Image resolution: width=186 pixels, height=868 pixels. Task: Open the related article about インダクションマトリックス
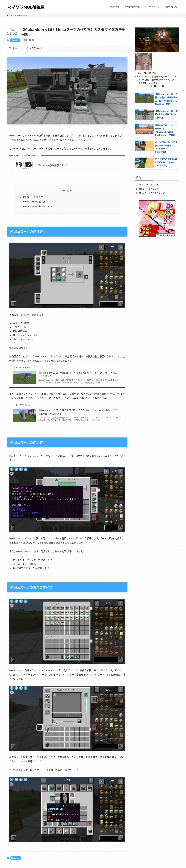click(67, 415)
